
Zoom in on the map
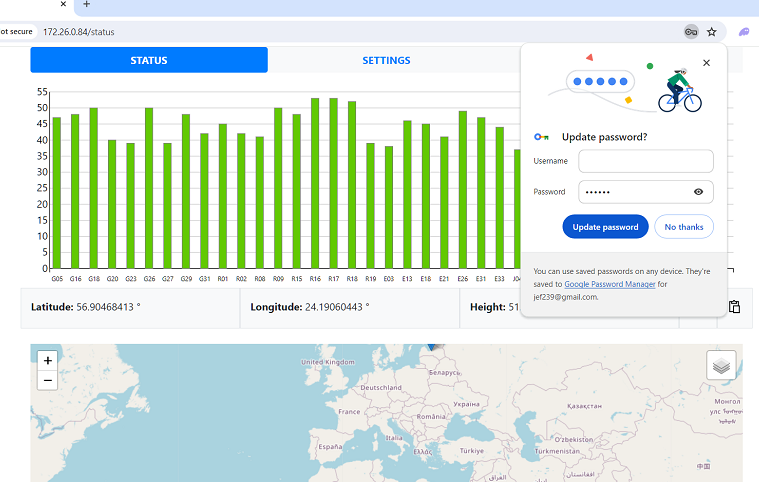pyautogui.click(x=47, y=361)
